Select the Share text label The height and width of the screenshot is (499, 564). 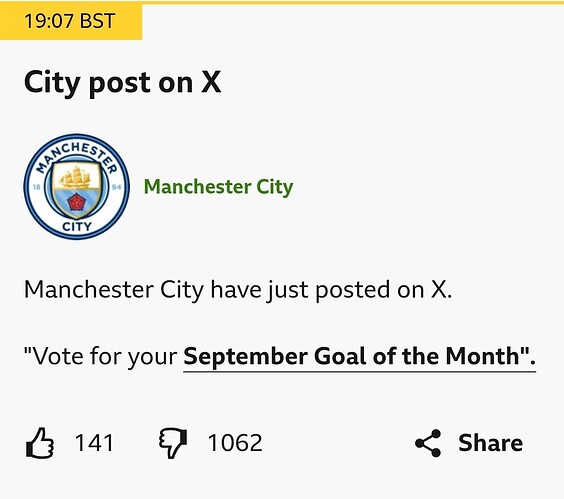tap(490, 443)
